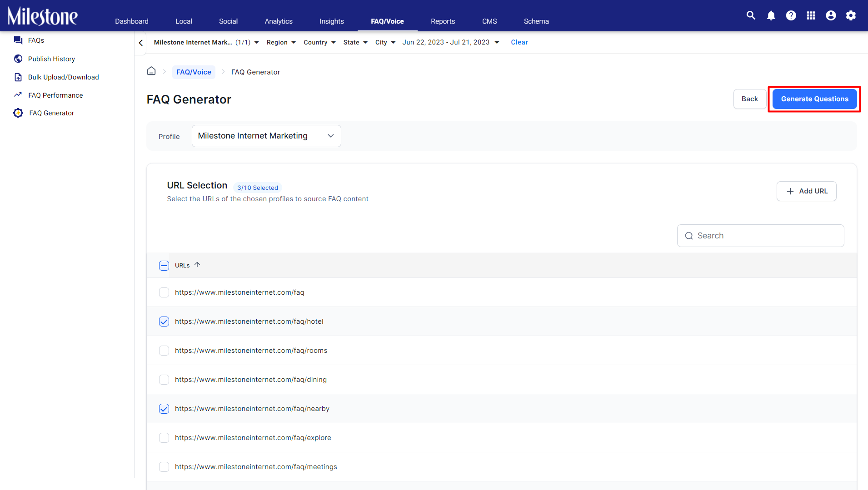Open the Schema tab

[x=536, y=21]
